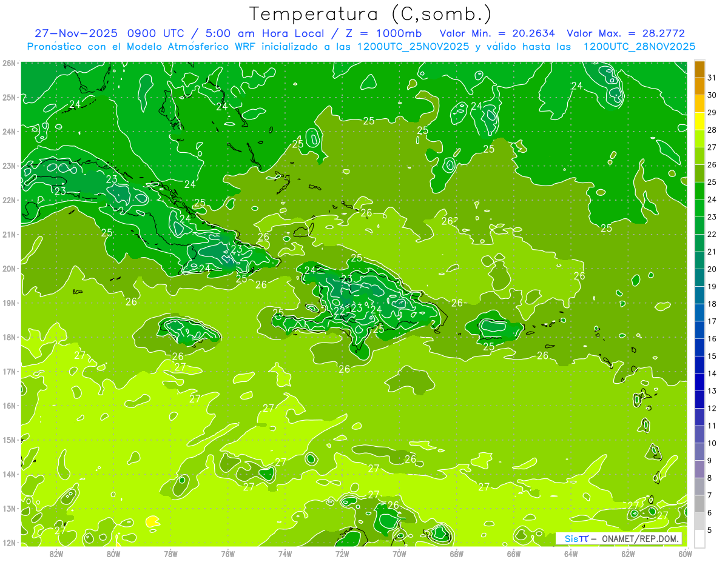The image size is (728, 562).
Task: Click the 26N latitude axis label
Action: pyautogui.click(x=9, y=63)
